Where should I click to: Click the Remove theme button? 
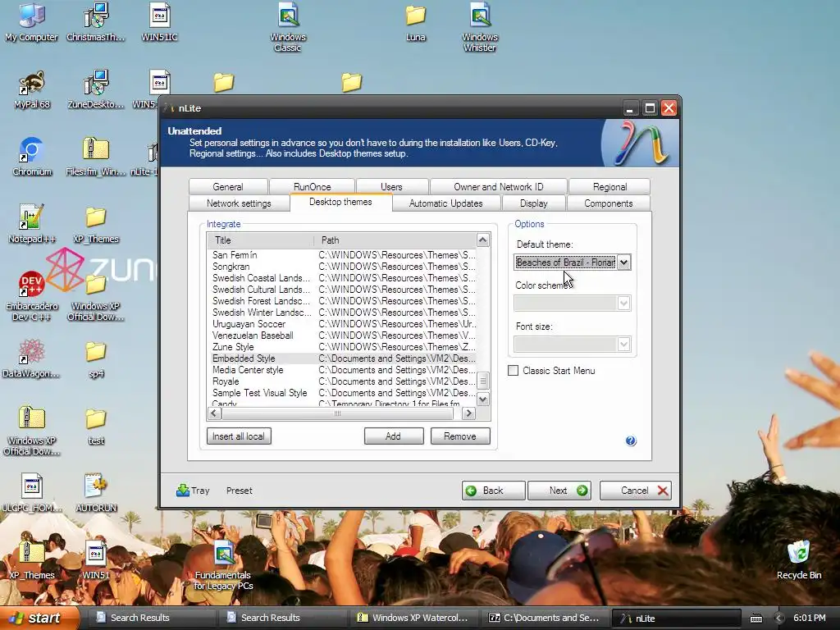(460, 436)
